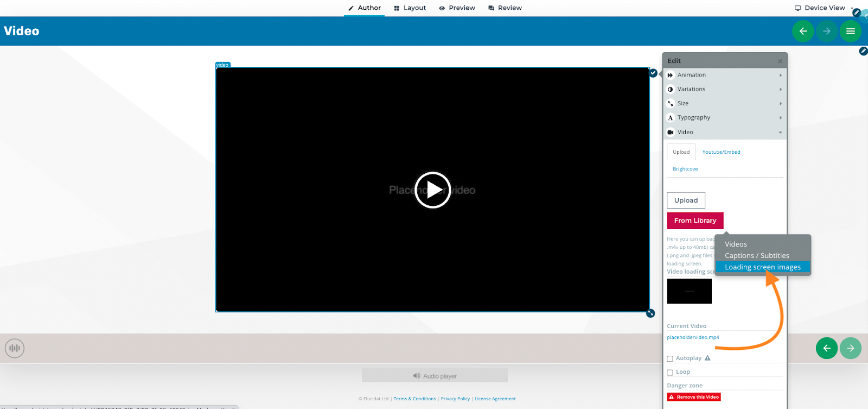Click the green forward arrow in footer

pyautogui.click(x=851, y=348)
